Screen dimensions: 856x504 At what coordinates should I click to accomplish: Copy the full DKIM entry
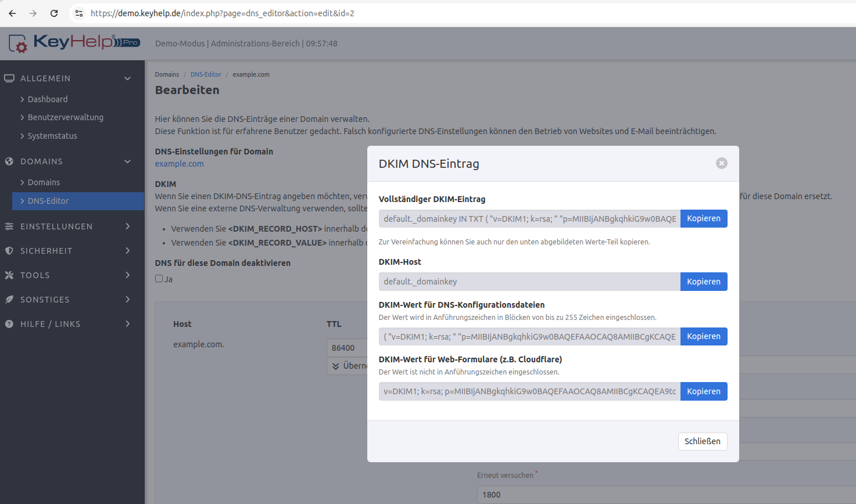click(x=703, y=219)
